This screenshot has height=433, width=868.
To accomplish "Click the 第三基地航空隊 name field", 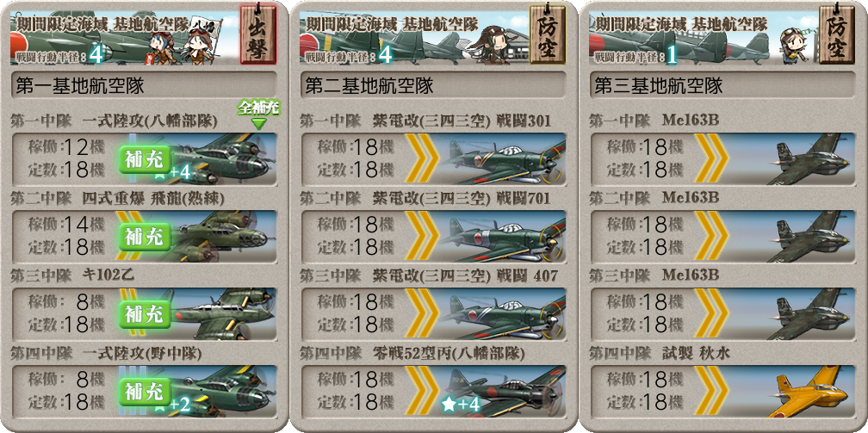I will pos(722,85).
